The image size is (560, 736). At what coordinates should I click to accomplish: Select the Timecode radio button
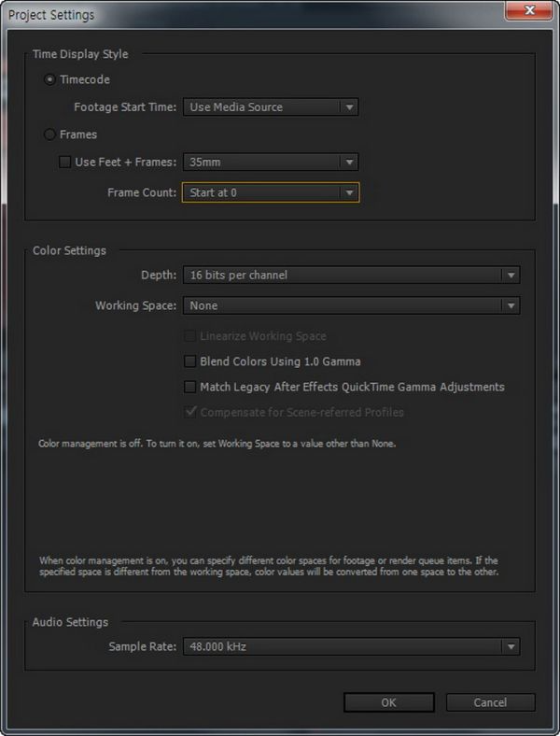coord(49,79)
